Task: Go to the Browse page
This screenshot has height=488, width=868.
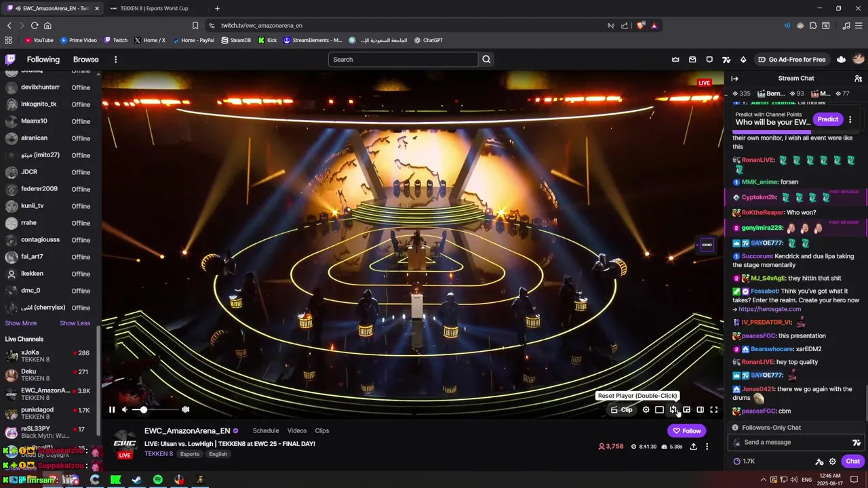Action: (86, 60)
